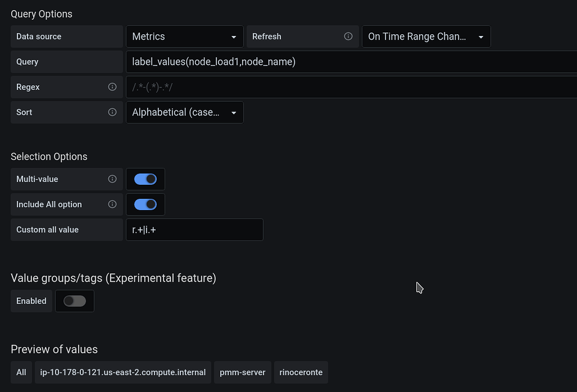This screenshot has height=392, width=577.
Task: Select the ip-10-178-0-121 preview value
Action: (122, 372)
